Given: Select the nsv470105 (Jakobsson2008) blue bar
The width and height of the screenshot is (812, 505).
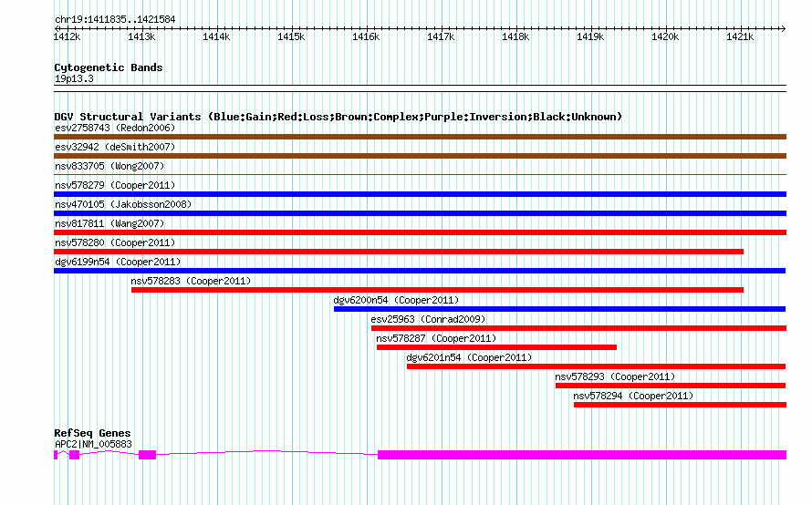Looking at the screenshot, I should click(420, 213).
